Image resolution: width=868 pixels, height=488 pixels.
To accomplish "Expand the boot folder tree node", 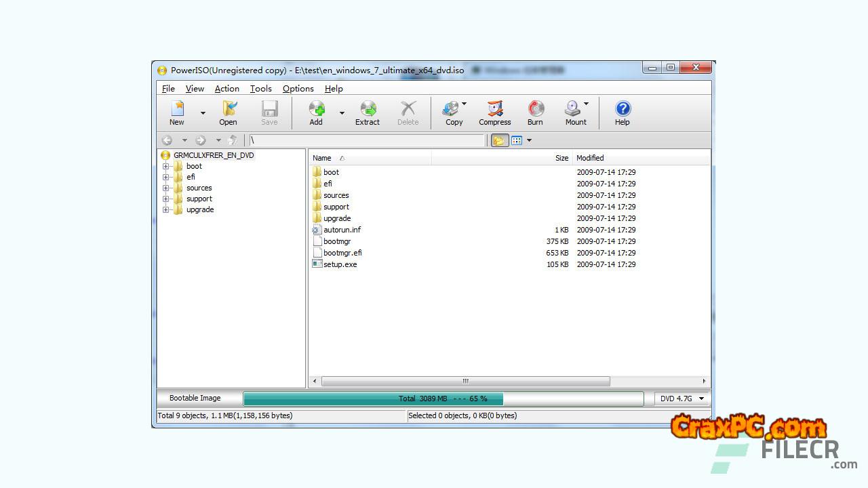I will (166, 167).
